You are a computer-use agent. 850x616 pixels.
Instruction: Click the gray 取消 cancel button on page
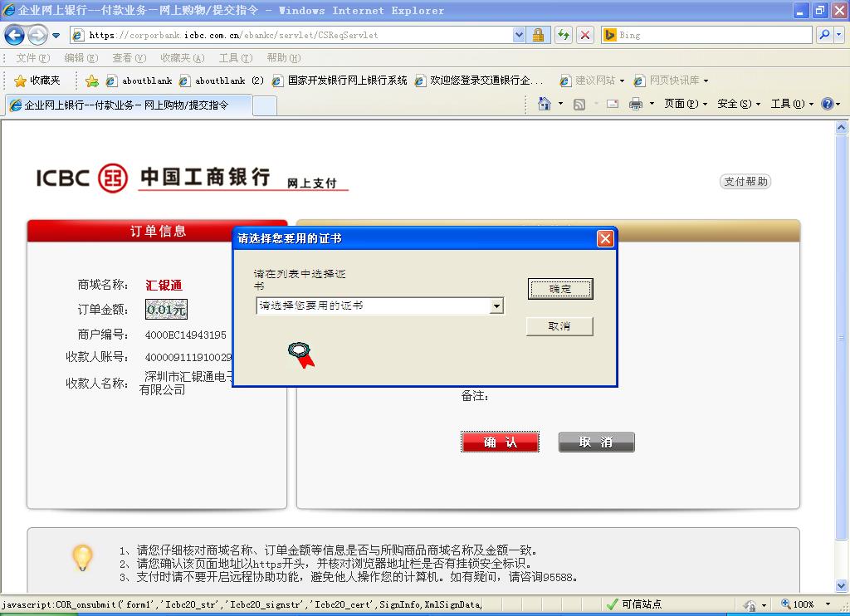tap(596, 442)
